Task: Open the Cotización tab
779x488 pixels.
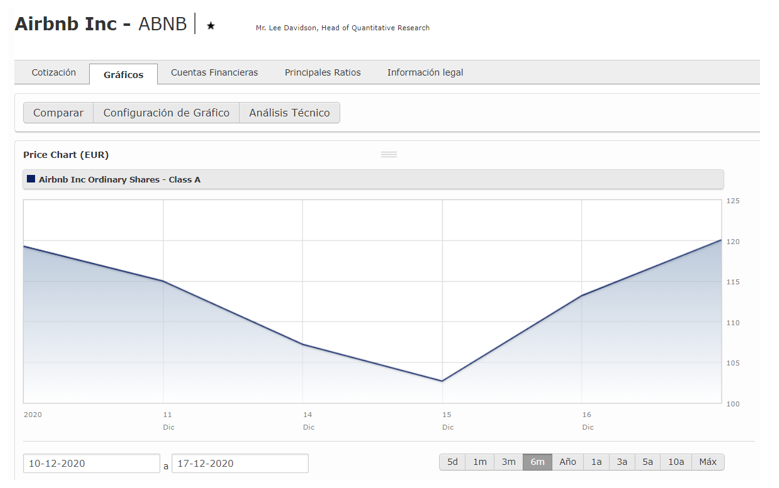Action: tap(53, 73)
